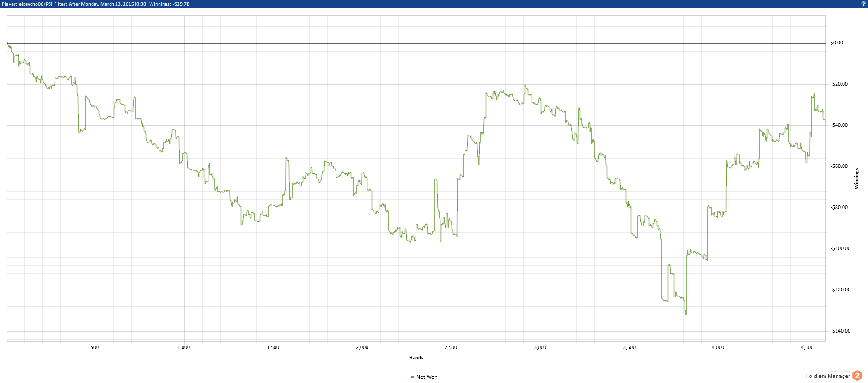Click the "2,500" hands axis label

(451, 347)
